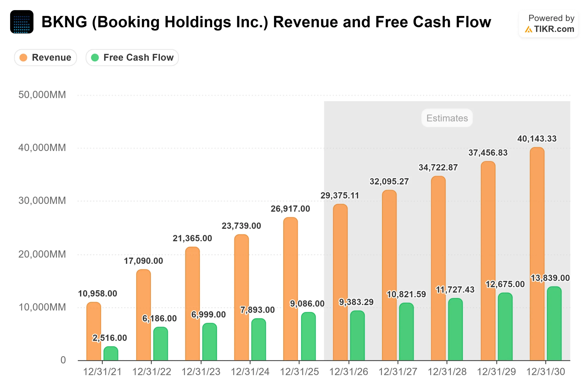Select the 17,090.00 revenue bar
Viewport: 588px width, 392px height.
pos(143,315)
